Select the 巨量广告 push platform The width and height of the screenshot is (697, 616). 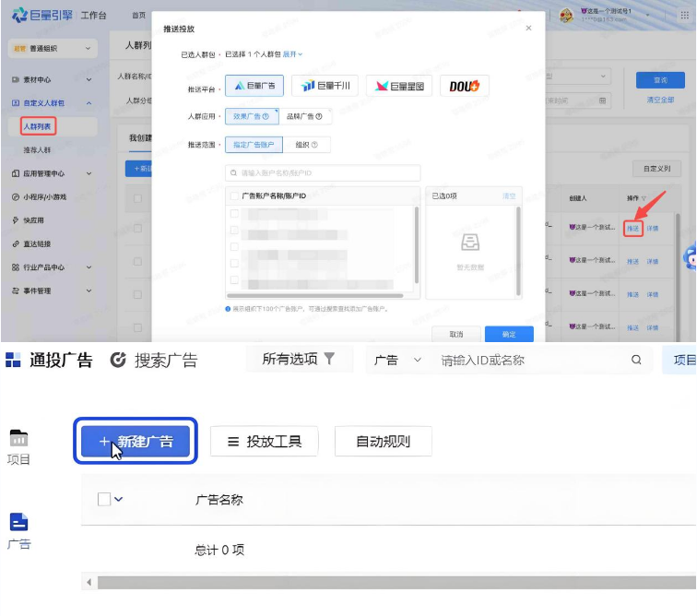pyautogui.click(x=254, y=86)
